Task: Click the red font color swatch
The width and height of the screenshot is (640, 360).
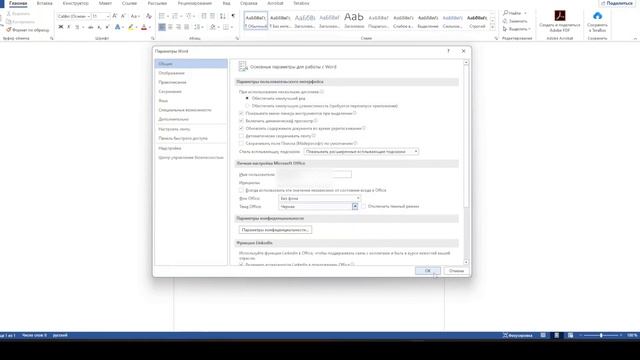Action: pos(144,27)
